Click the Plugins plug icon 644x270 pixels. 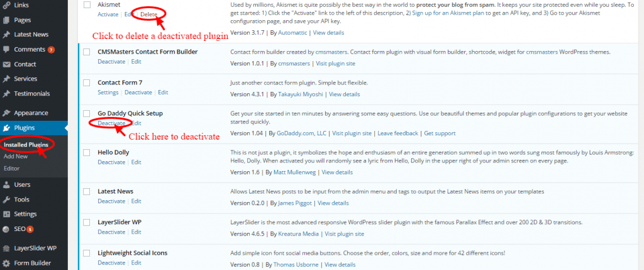point(6,128)
